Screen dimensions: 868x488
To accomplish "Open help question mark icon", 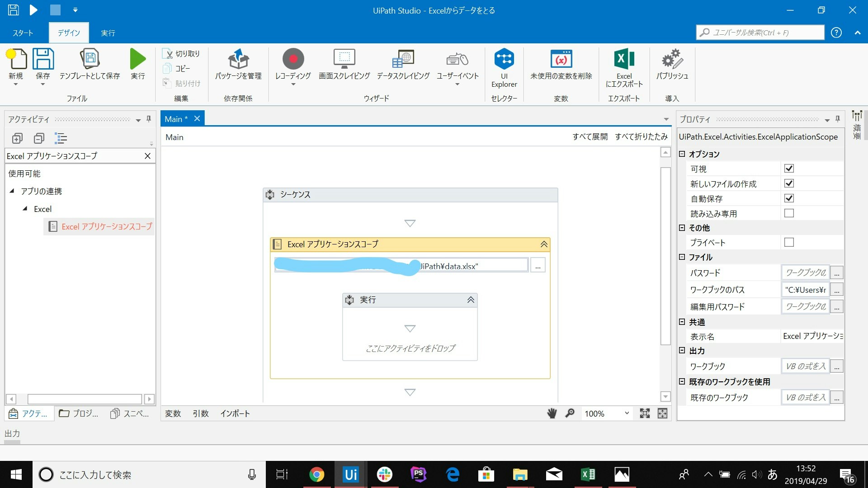I will pyautogui.click(x=836, y=33).
